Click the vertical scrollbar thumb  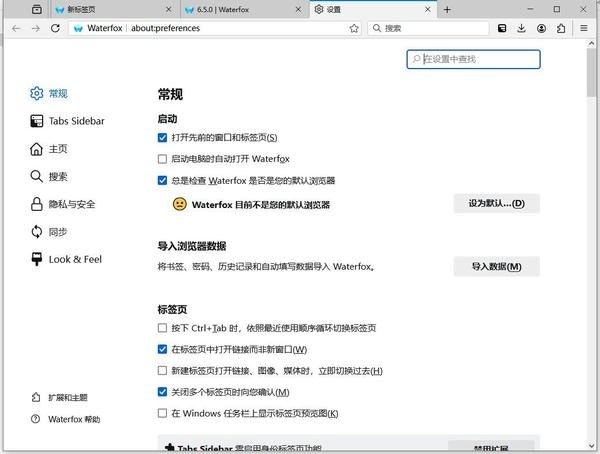pyautogui.click(x=592, y=73)
